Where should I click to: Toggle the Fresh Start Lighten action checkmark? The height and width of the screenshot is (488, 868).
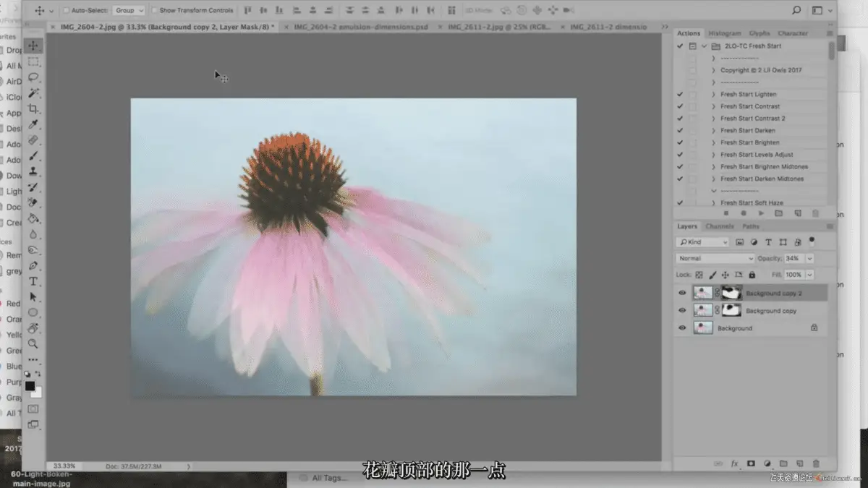679,94
